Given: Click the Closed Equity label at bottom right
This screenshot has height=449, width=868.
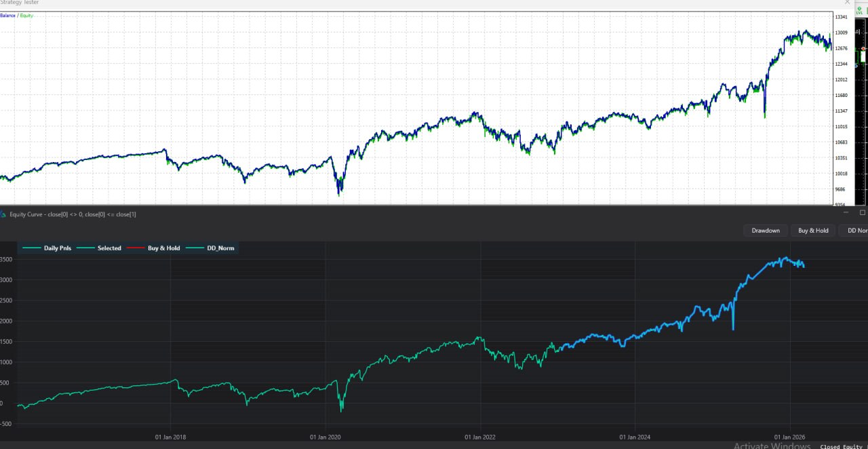Looking at the screenshot, I should 842,446.
